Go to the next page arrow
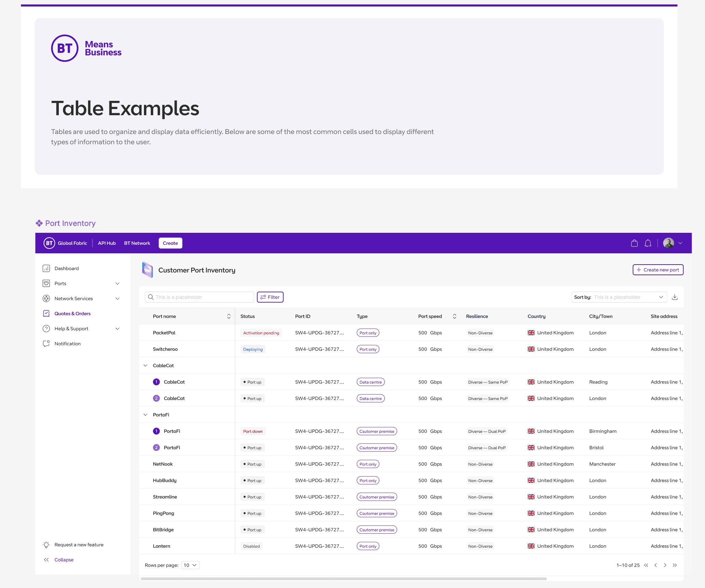 665,565
